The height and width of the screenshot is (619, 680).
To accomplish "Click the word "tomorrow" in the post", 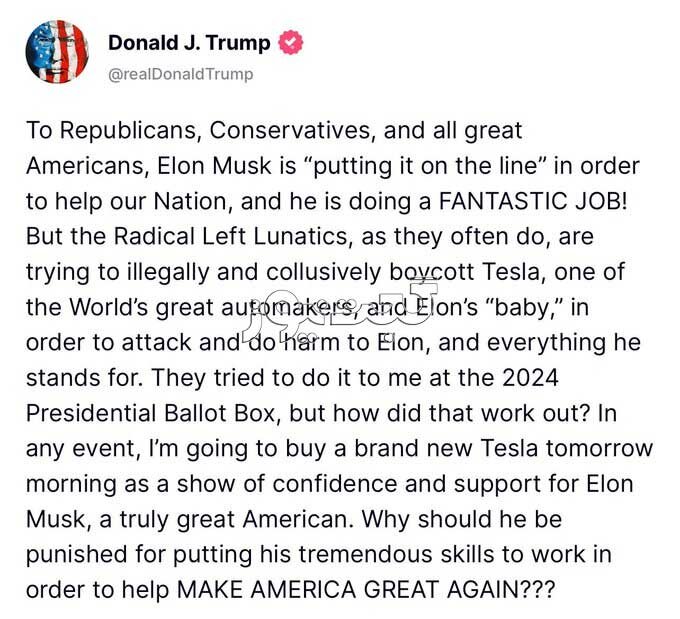I will 588,449.
